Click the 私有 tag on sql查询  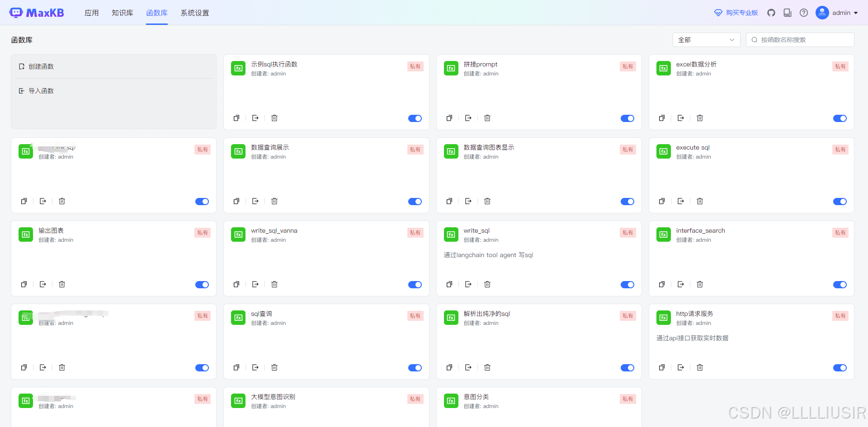(415, 316)
